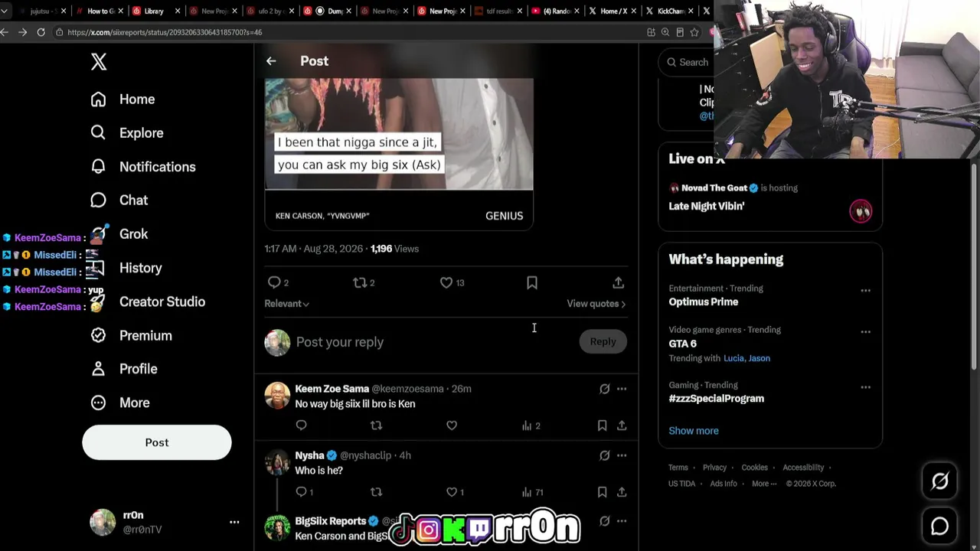Click the Chat bubble icon in sidebar
The height and width of the screenshot is (551, 980).
pyautogui.click(x=98, y=201)
